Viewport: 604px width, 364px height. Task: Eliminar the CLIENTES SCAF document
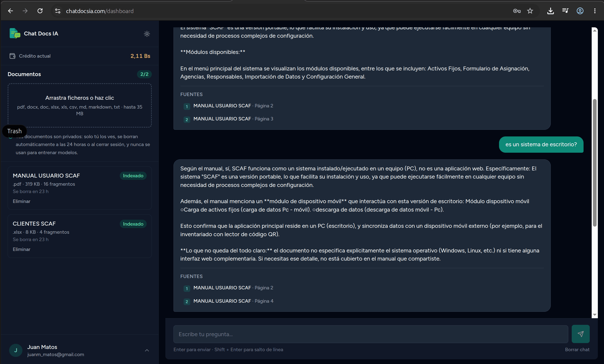(21, 249)
